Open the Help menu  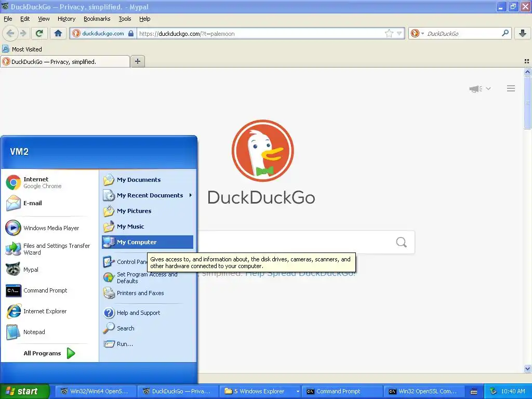click(144, 19)
